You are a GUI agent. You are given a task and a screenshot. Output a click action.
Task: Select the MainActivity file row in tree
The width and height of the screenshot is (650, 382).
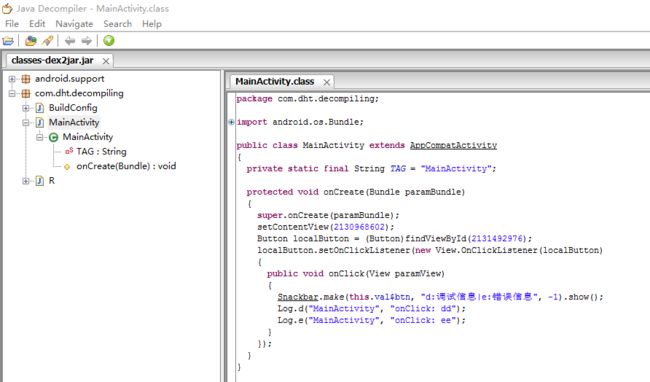tap(74, 123)
